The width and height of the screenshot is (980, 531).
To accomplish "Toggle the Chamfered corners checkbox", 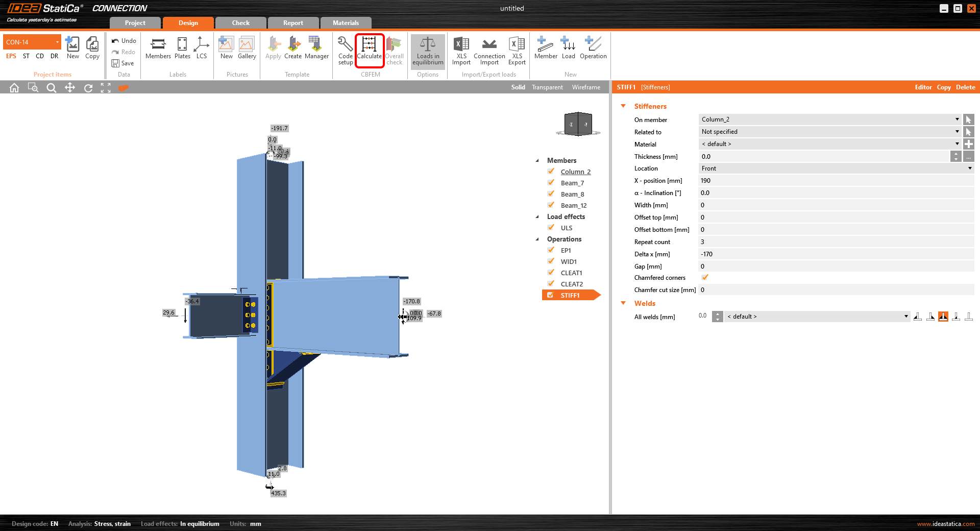I will (x=705, y=278).
